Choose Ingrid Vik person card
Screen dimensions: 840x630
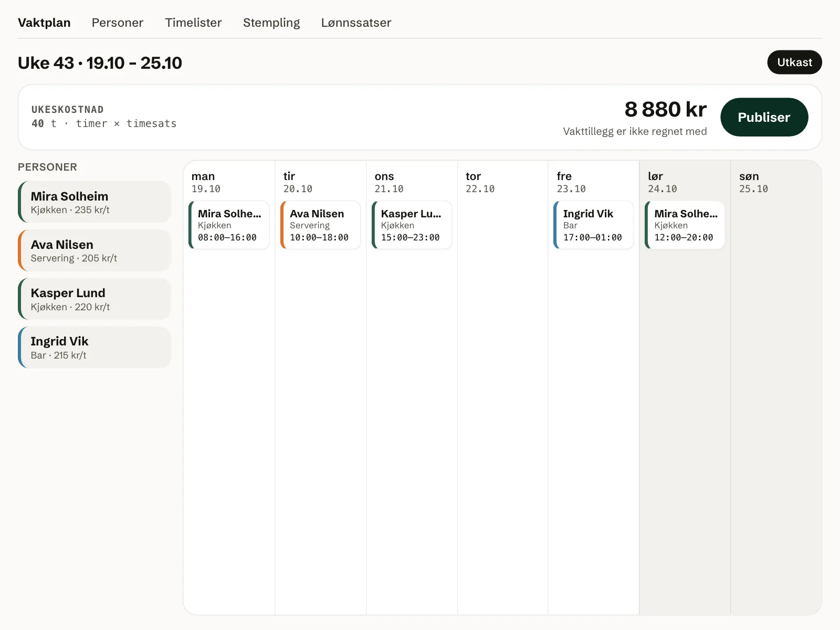[x=94, y=348]
